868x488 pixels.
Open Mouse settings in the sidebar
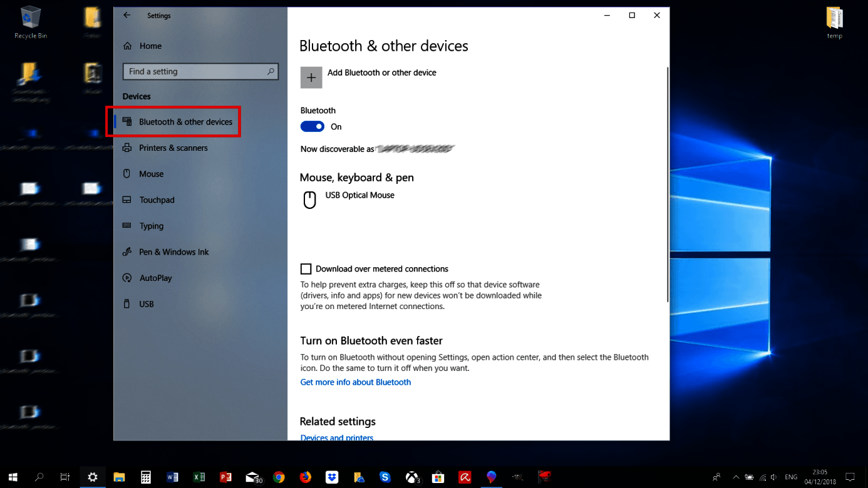click(x=150, y=173)
